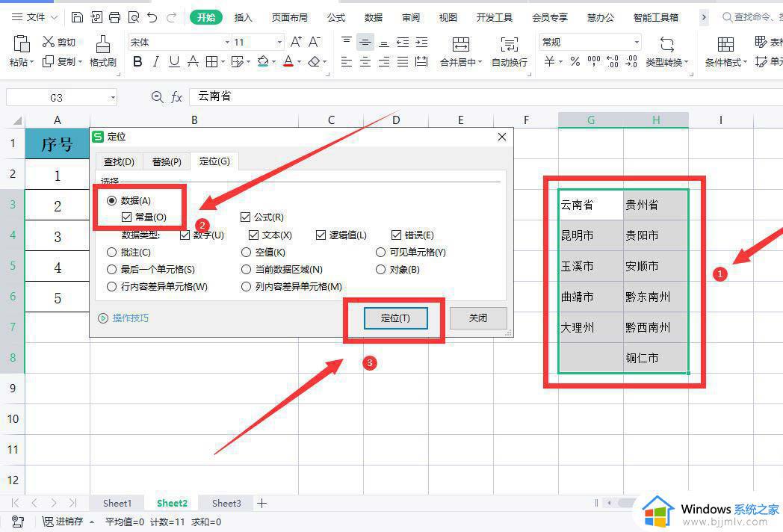Open the 文件 menu dropdown arrow
This screenshot has height=532, width=783.
pos(55,17)
